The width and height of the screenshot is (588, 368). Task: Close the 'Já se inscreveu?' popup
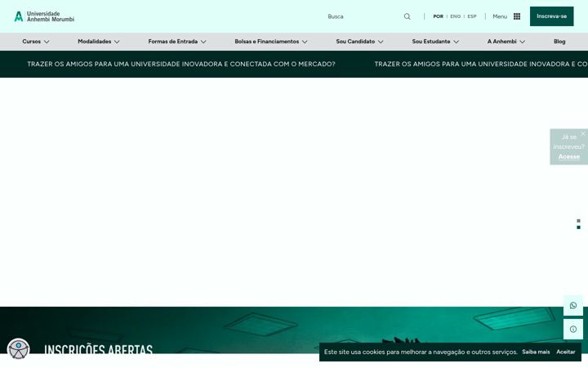tap(583, 133)
